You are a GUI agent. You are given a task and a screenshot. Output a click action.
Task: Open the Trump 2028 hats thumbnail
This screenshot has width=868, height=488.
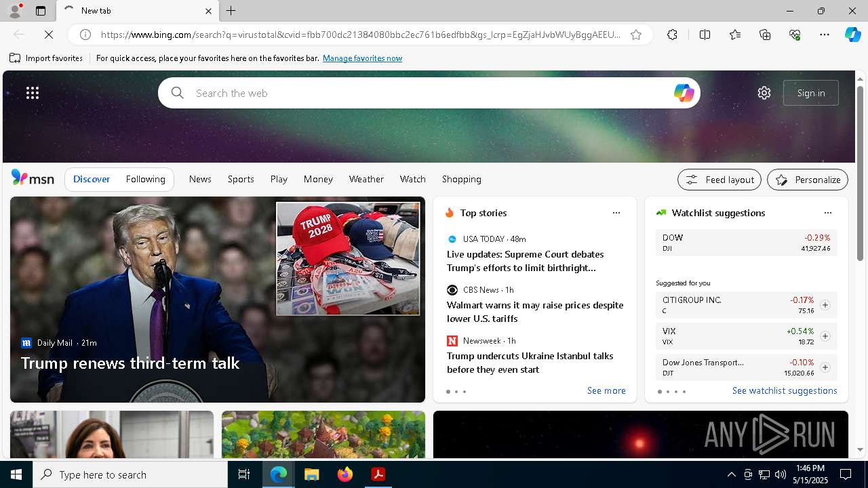[348, 258]
